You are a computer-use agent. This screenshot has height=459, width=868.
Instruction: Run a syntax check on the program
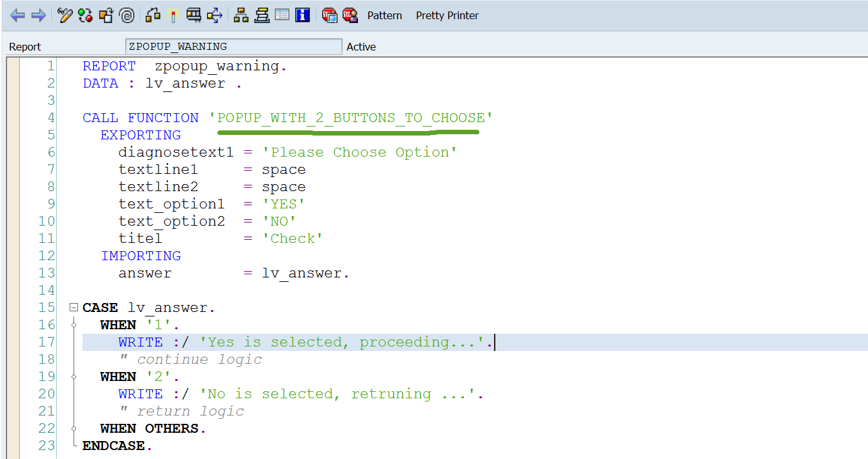point(84,15)
